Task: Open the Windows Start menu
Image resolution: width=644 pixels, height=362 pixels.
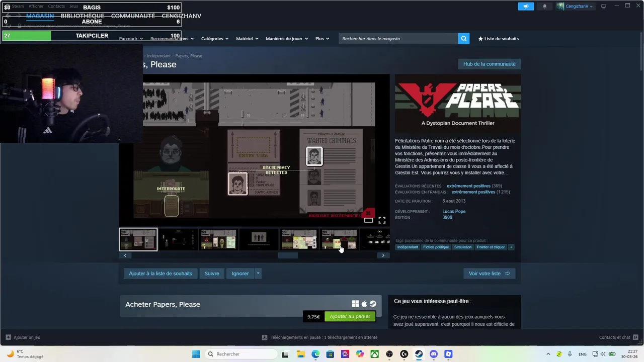Action: [196, 354]
